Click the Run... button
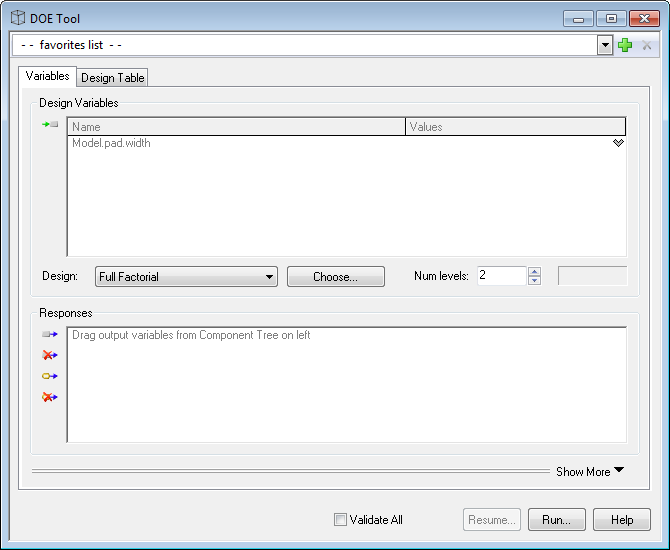670x550 pixels. coord(556,520)
